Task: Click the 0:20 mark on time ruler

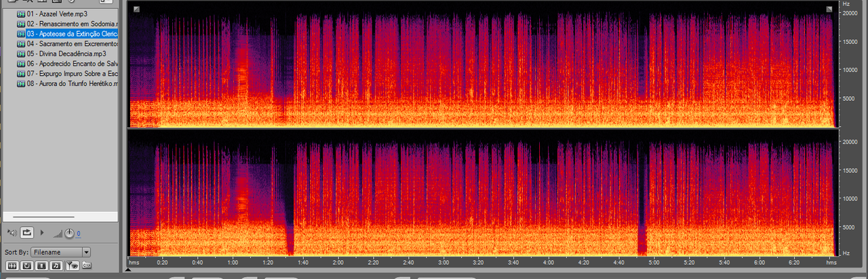Action: pos(163,262)
